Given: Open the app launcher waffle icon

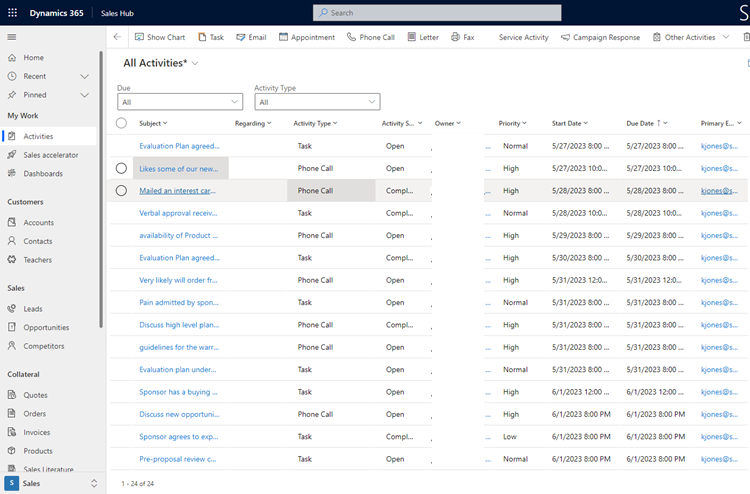Looking at the screenshot, I should pos(12,13).
